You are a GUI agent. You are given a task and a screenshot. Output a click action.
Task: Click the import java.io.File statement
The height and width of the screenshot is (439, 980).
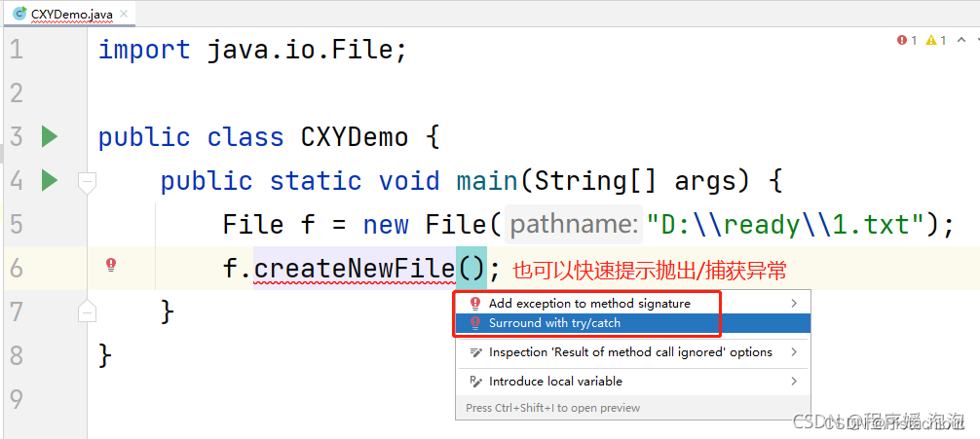tap(252, 50)
